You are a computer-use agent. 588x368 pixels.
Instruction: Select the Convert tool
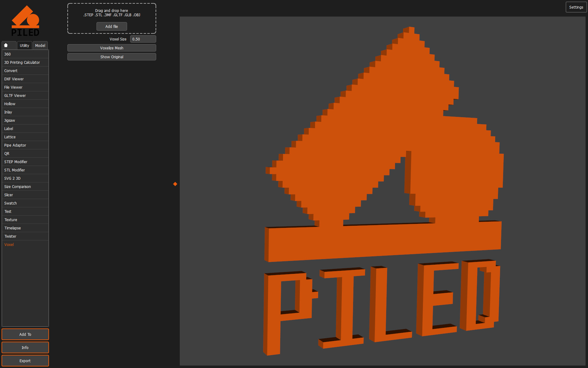point(25,71)
